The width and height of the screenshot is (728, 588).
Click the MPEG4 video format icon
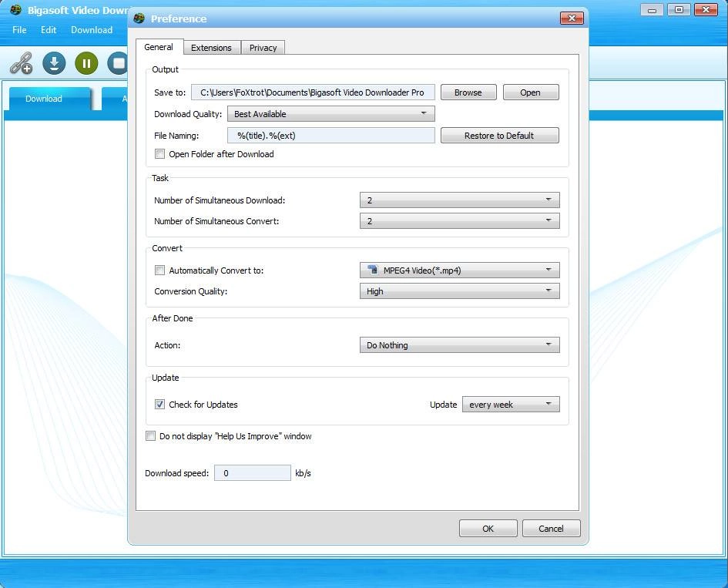pos(372,270)
